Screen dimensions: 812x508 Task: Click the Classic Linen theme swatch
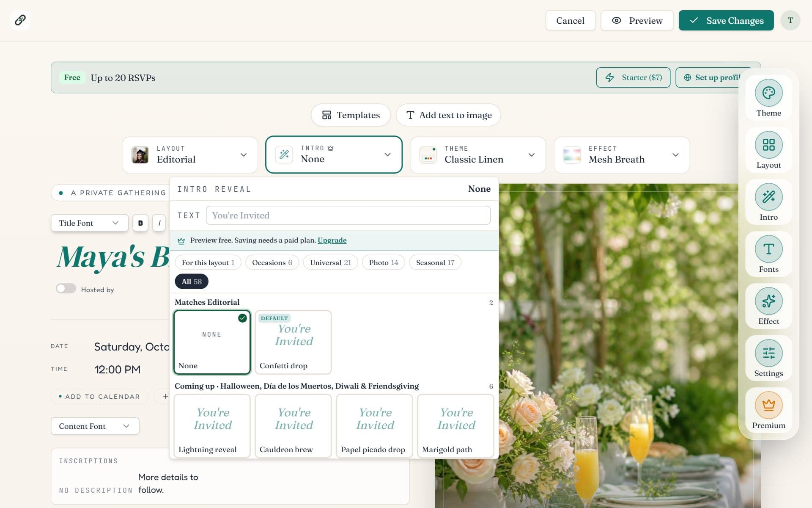428,155
